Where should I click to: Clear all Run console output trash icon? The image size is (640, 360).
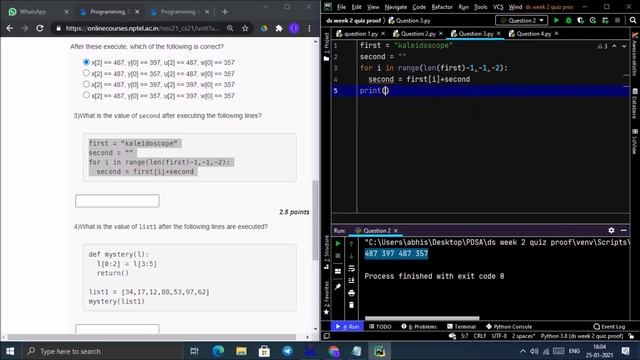[x=351, y=305]
